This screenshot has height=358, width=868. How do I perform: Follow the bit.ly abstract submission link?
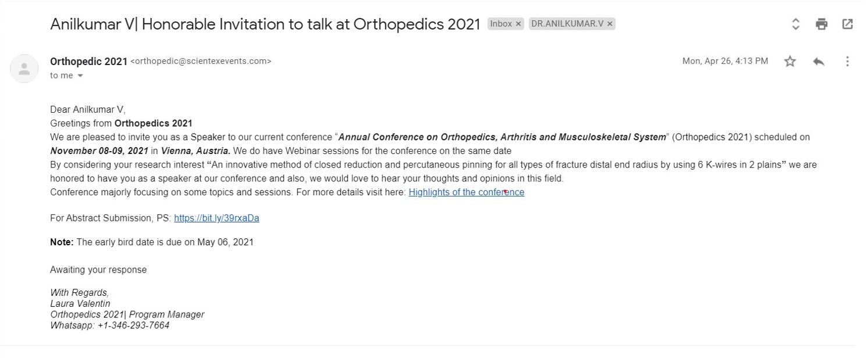point(216,219)
